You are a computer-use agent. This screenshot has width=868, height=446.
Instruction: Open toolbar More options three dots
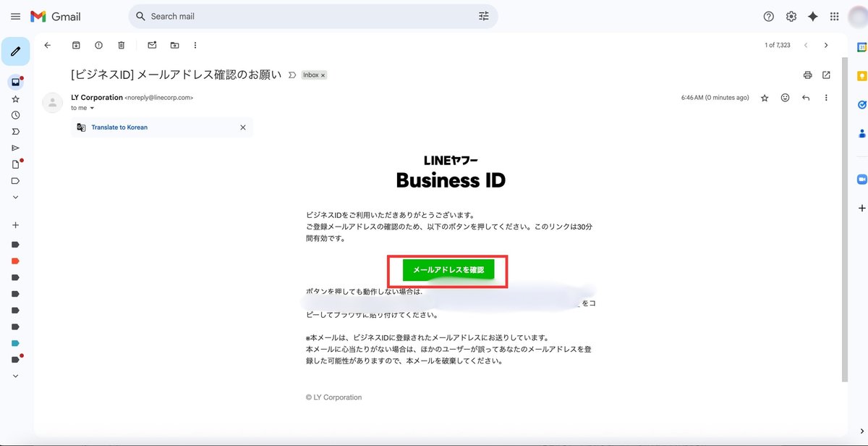tap(195, 45)
